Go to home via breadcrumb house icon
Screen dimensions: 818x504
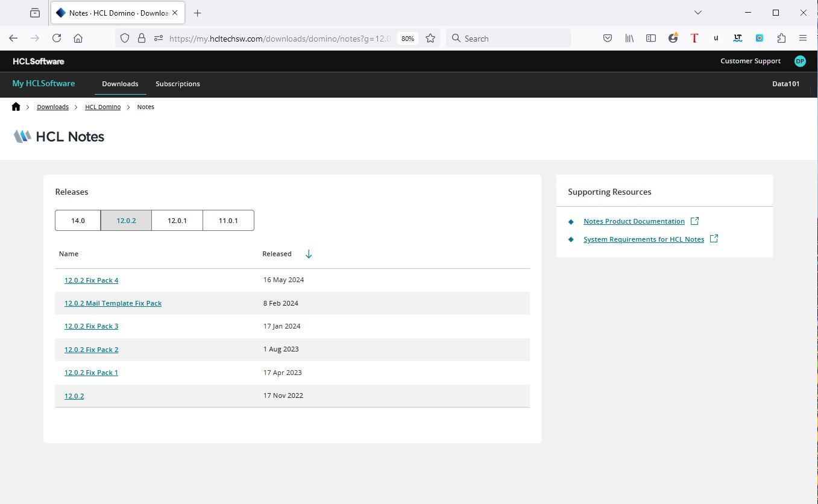coord(16,107)
